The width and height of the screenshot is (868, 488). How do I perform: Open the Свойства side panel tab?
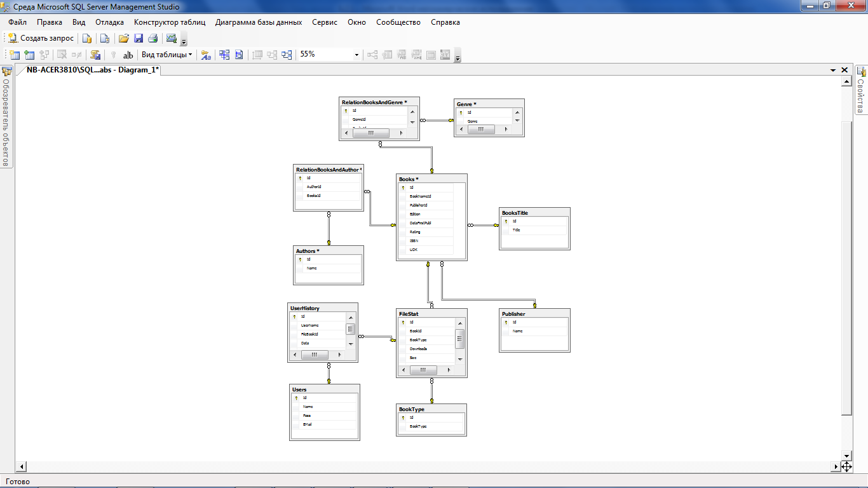pos(861,90)
